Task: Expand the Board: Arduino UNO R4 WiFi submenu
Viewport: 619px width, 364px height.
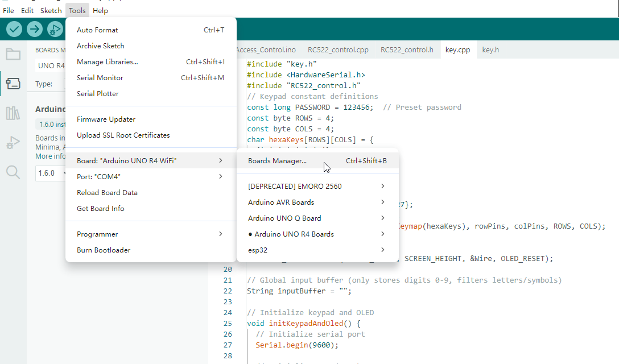Action: pyautogui.click(x=151, y=161)
